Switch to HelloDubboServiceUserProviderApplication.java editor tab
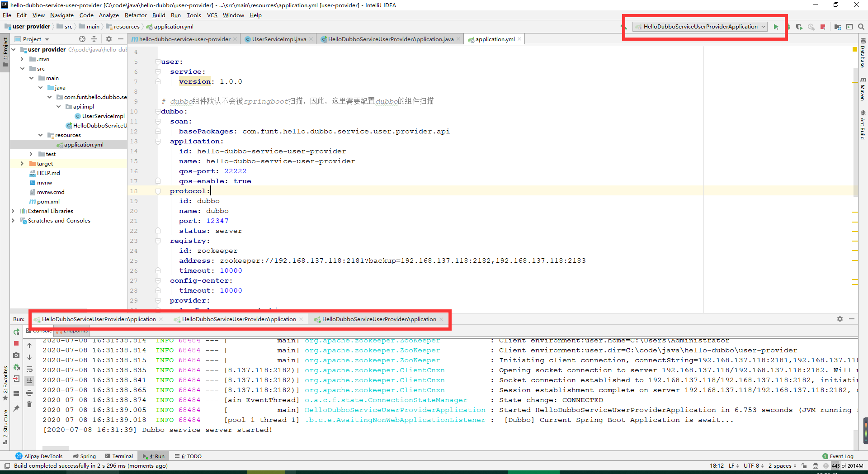Viewport: 868px width, 474px height. pyautogui.click(x=390, y=39)
